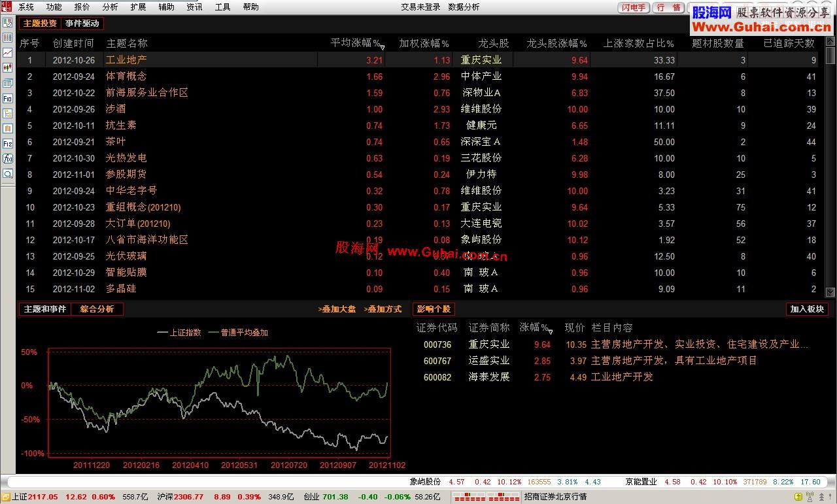Sort by the 上涨家数占比% column header
837x504 pixels.
coord(638,43)
